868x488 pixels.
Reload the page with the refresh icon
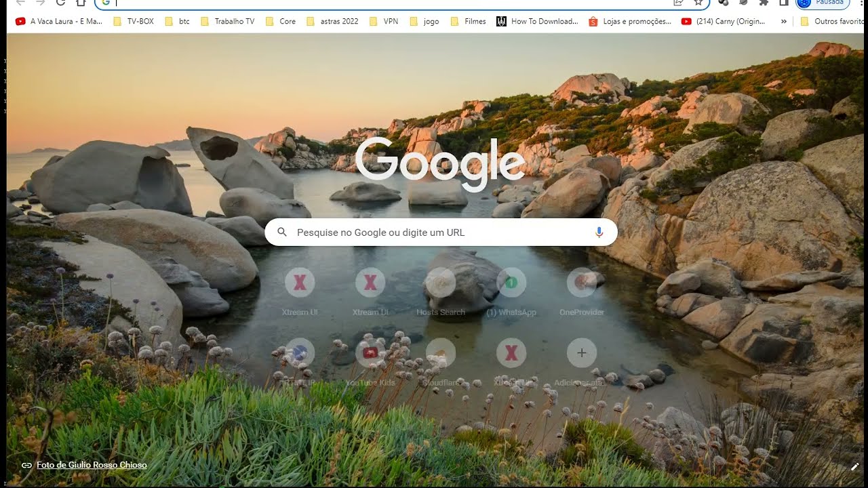(60, 3)
